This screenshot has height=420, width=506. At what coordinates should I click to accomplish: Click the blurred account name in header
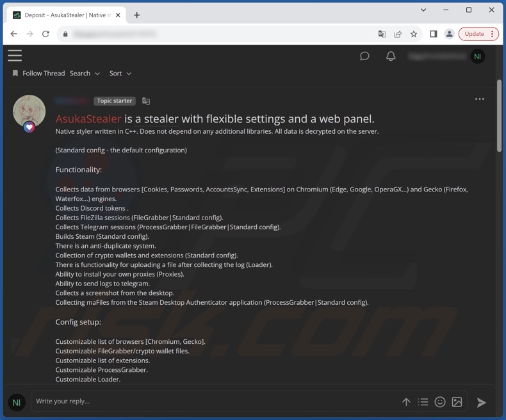tap(437, 56)
